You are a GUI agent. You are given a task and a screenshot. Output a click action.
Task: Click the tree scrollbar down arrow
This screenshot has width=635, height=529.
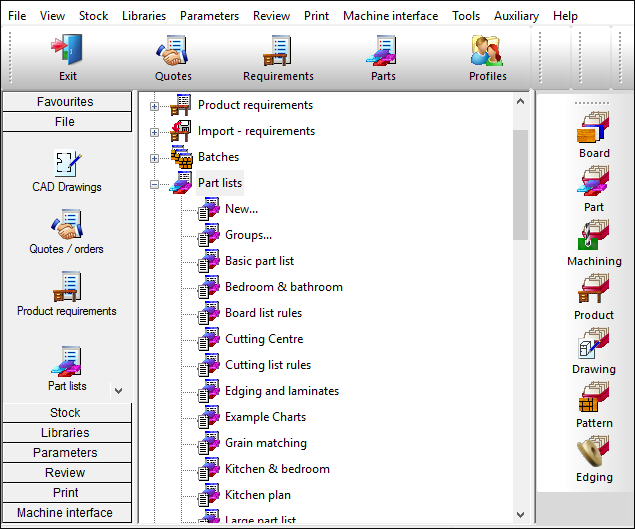tap(520, 515)
